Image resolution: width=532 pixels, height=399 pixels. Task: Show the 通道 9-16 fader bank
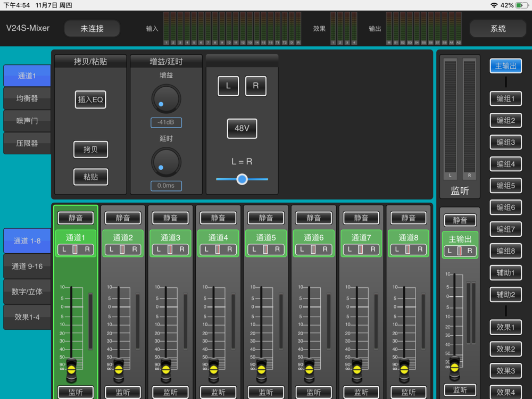(x=27, y=267)
